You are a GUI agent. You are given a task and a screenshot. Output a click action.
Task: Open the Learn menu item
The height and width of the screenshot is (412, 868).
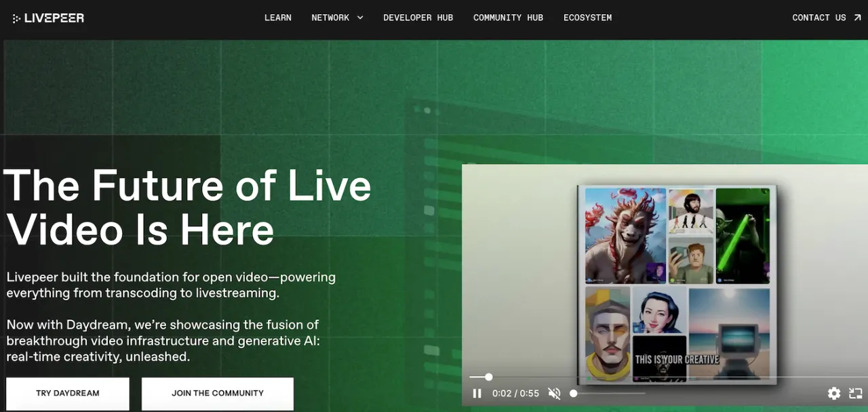(277, 18)
